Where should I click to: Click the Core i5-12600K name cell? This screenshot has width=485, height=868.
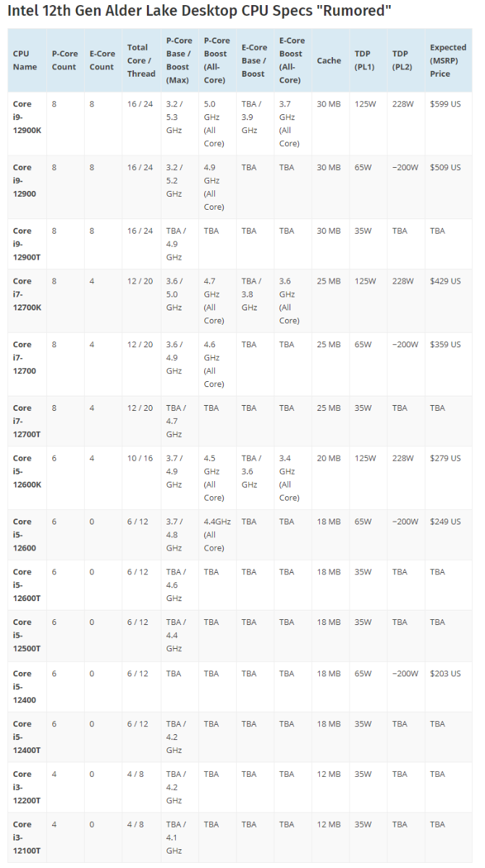[x=26, y=471]
